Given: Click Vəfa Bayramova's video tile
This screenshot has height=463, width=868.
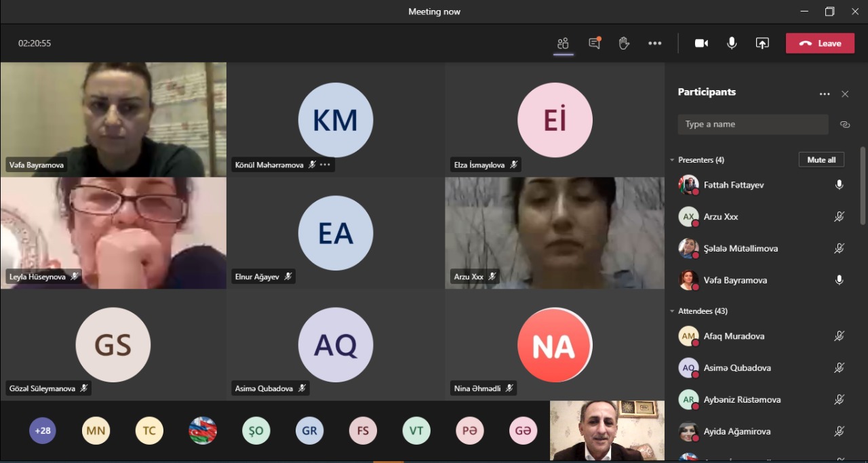Looking at the screenshot, I should tap(113, 119).
